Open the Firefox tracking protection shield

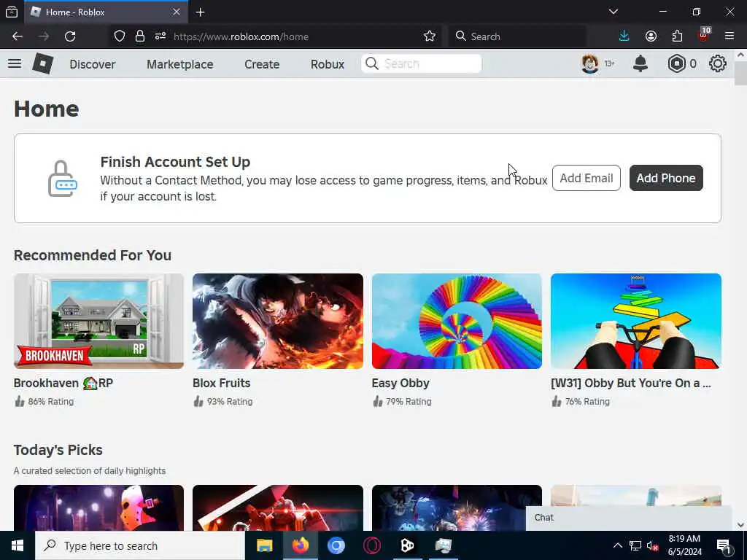(x=120, y=36)
